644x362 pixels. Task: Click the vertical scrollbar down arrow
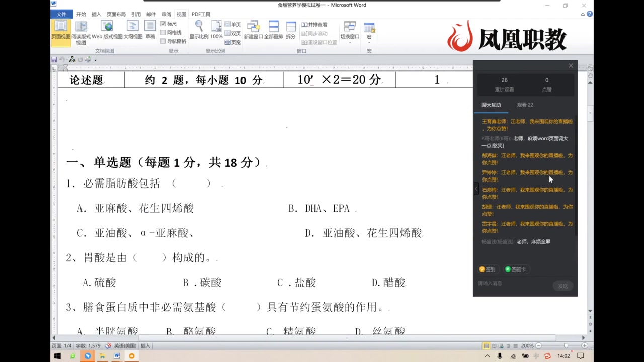590,311
